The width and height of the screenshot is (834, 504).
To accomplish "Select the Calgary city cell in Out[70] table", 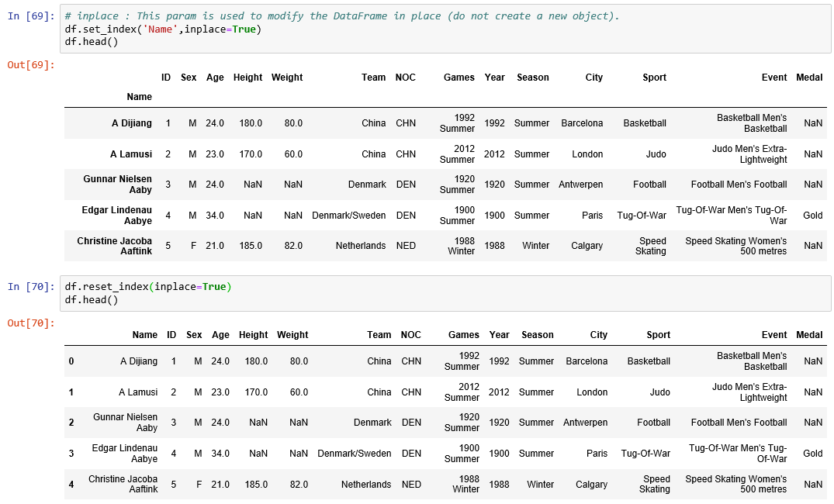I will 591,485.
